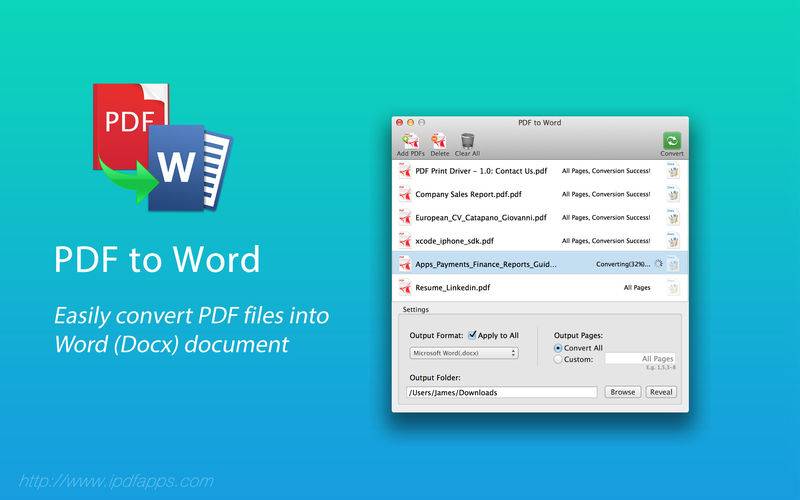Screen dimensions: 800x500
Task: Select xcode_iphone_sdk.pdf file name
Action: (x=455, y=241)
